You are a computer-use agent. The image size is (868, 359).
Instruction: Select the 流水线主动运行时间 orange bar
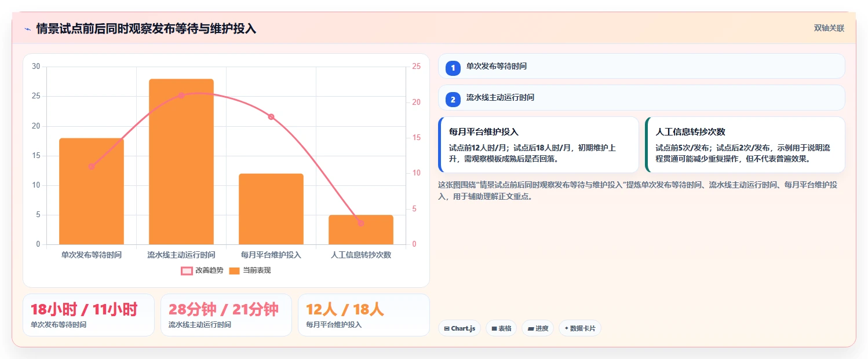click(x=181, y=162)
